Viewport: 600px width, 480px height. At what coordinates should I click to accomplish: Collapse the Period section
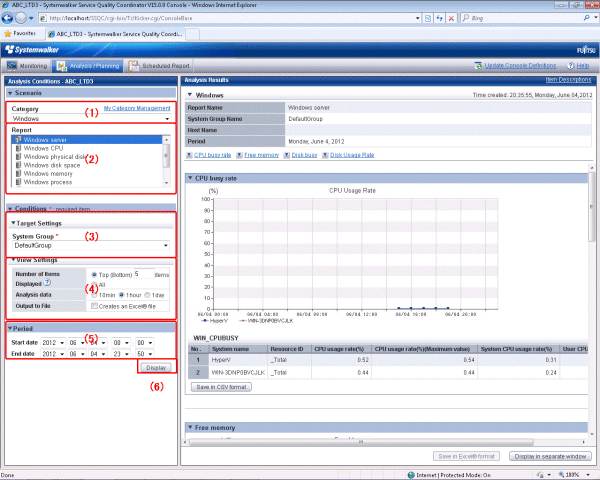[x=10, y=328]
